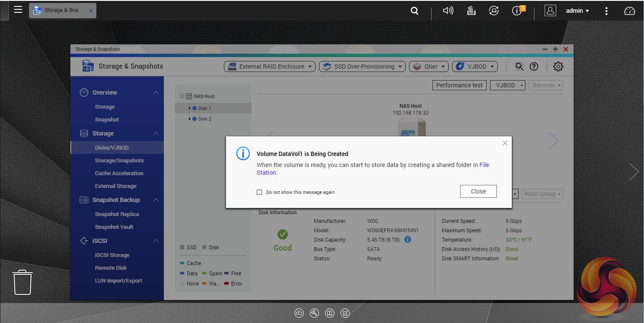This screenshot has height=323, width=644.
Task: Open event notifications info icon
Action: tap(517, 11)
